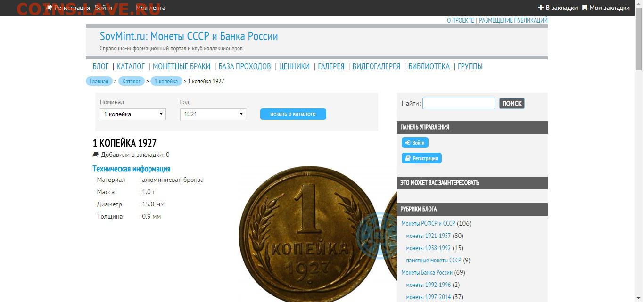644x302 pixels.
Task: Open the МОНЕТНЫЕ БРАКИ menu item
Action: (x=182, y=66)
